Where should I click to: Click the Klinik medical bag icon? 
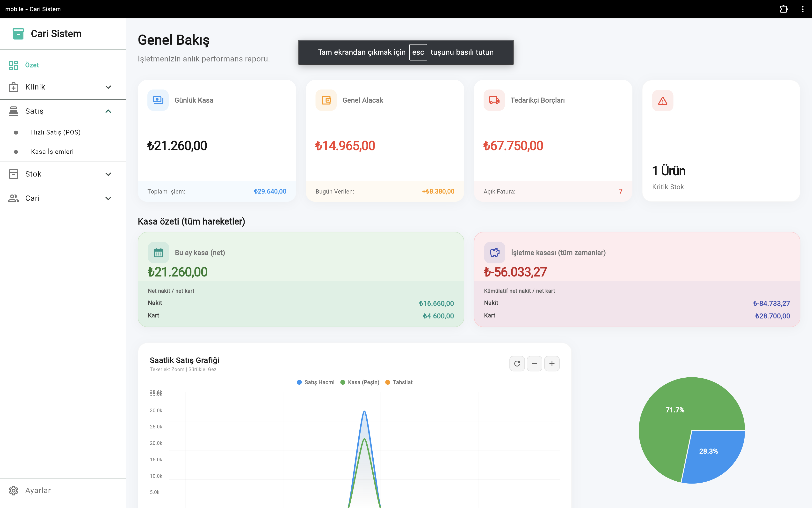[x=14, y=87]
